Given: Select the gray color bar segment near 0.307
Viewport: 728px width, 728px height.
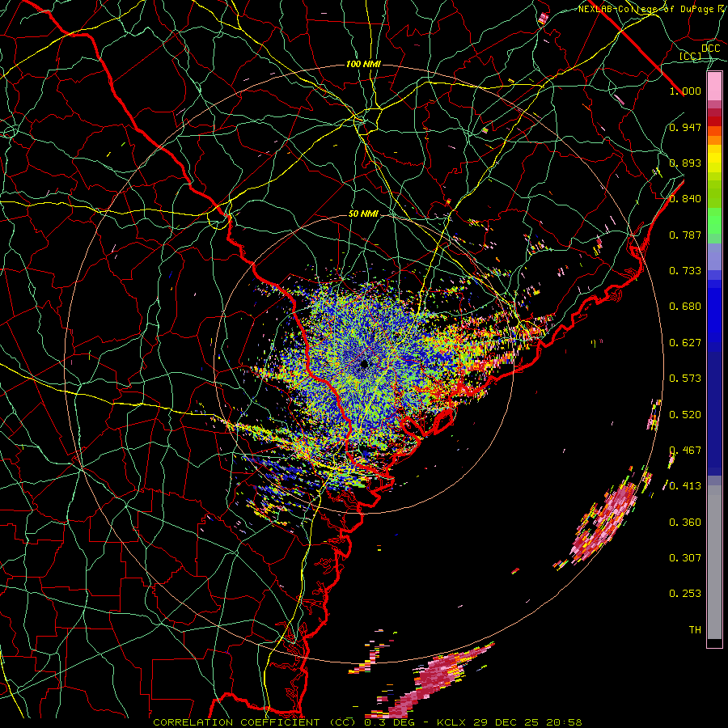Looking at the screenshot, I should (x=714, y=562).
